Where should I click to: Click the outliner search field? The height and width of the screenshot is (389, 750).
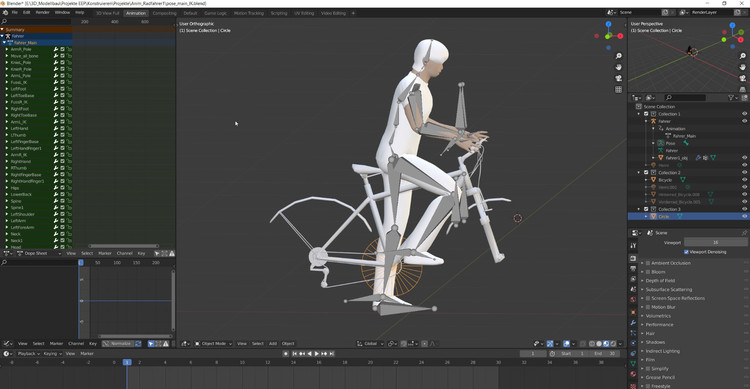tap(685, 98)
